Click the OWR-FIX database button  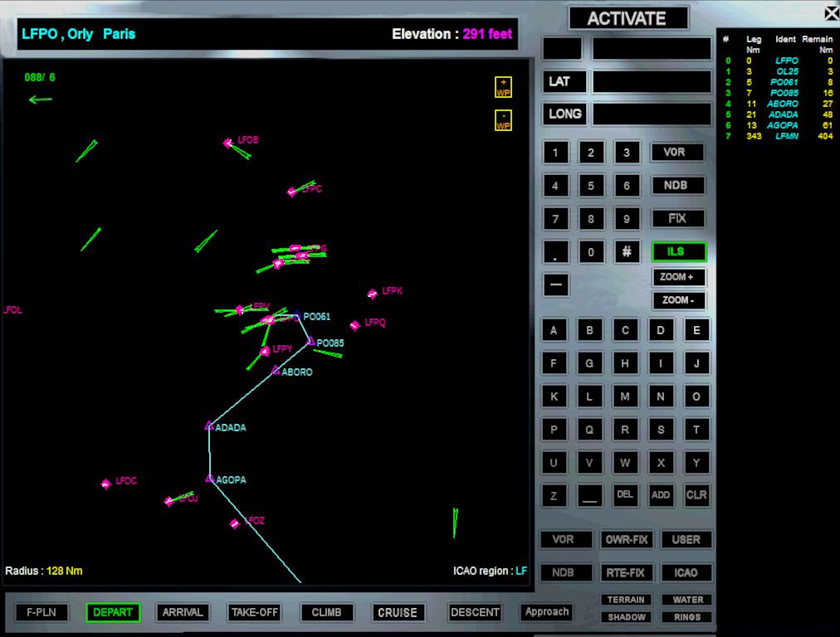[x=628, y=539]
